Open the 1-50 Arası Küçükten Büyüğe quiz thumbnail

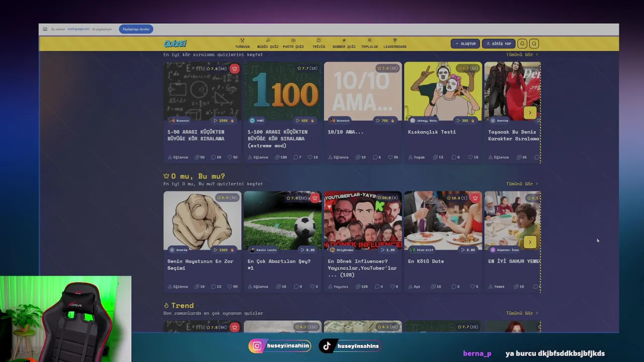tap(202, 91)
